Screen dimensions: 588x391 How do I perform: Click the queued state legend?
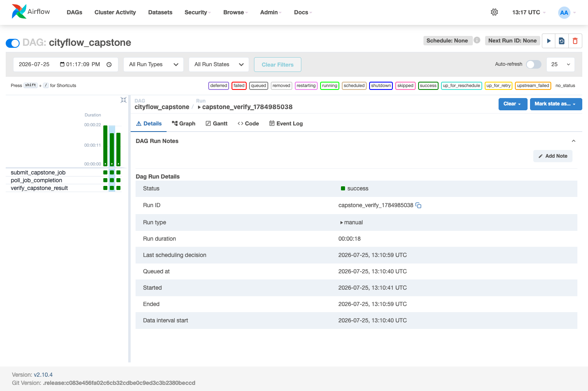click(258, 86)
